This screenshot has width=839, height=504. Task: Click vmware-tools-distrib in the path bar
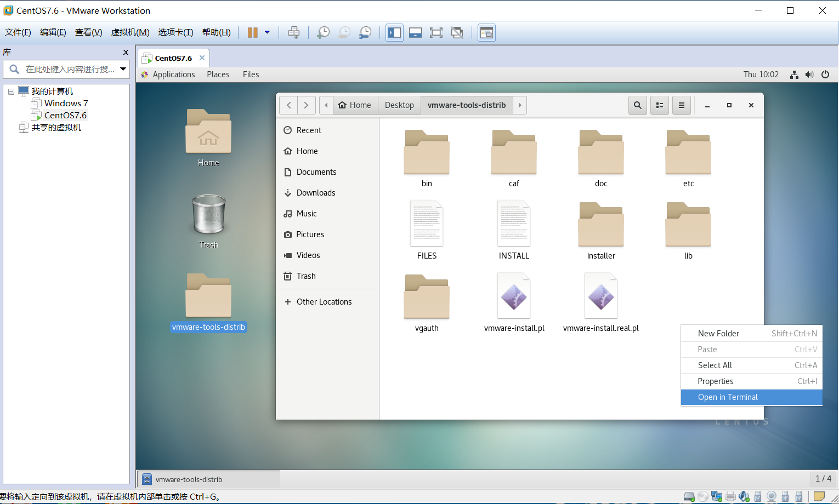point(467,105)
